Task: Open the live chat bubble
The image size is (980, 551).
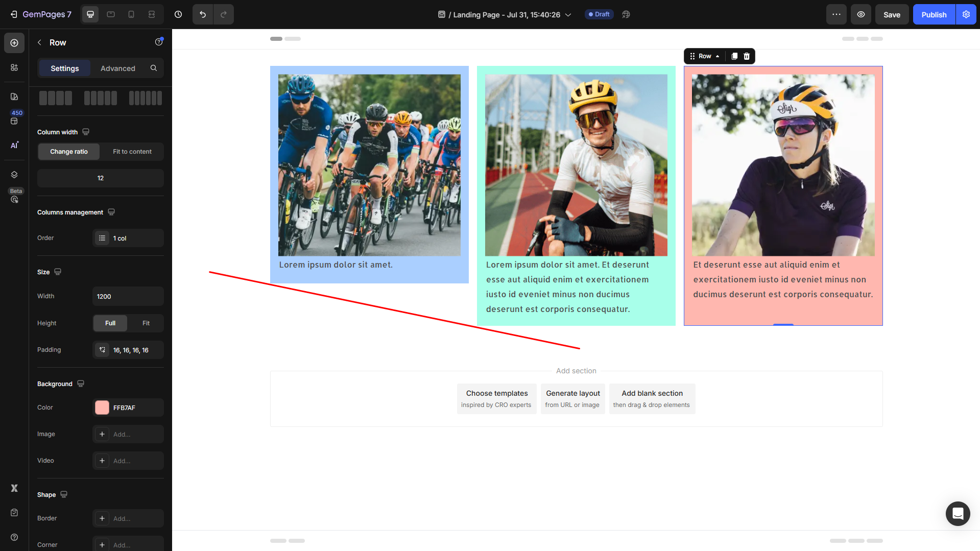Action: pyautogui.click(x=958, y=513)
